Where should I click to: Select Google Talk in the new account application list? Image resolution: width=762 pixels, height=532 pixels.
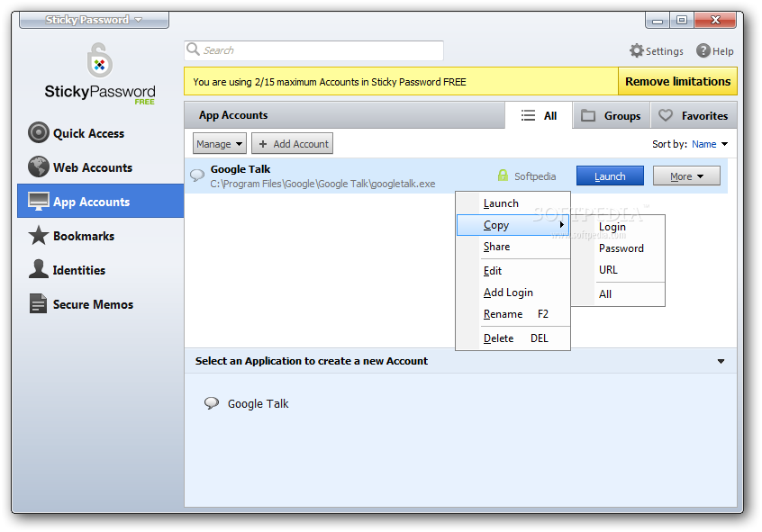pyautogui.click(x=258, y=404)
